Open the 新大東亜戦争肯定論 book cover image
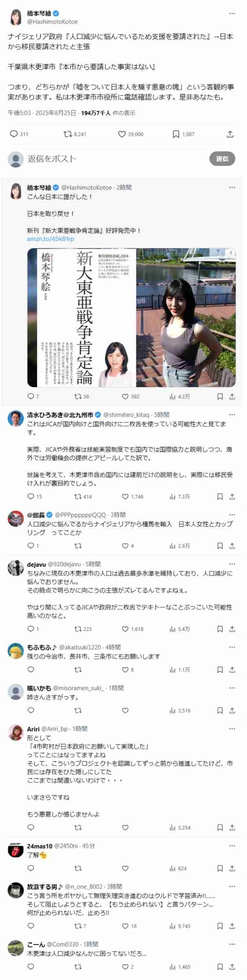The image size is (247, 980). 82,318
